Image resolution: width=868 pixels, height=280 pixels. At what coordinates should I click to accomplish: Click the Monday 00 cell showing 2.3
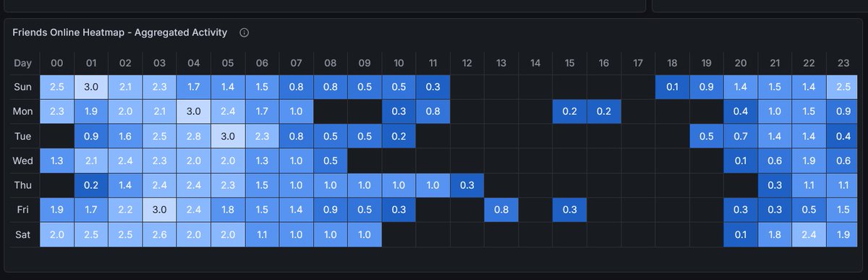[x=56, y=111]
